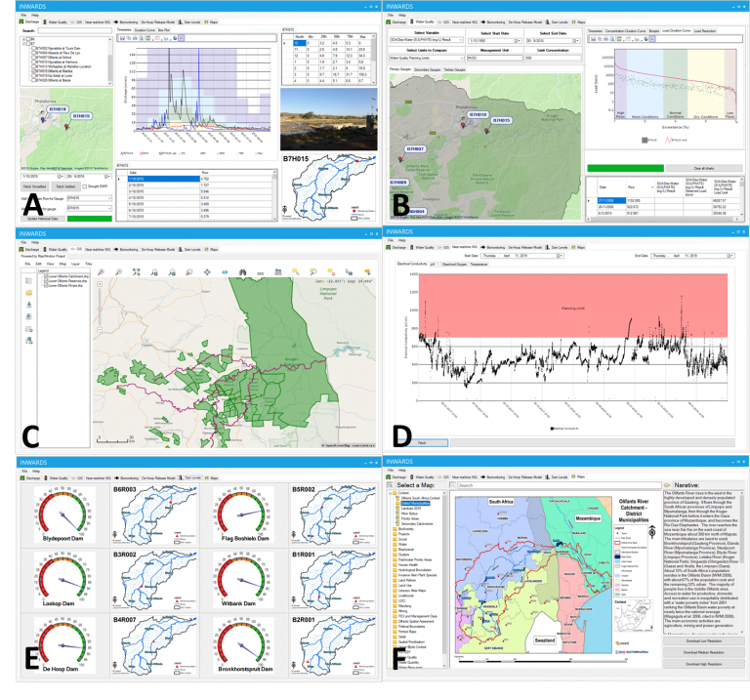The height and width of the screenshot is (700, 750).
Task: Open Start Date picker in Near real-time WQ window
Action: tap(561, 256)
